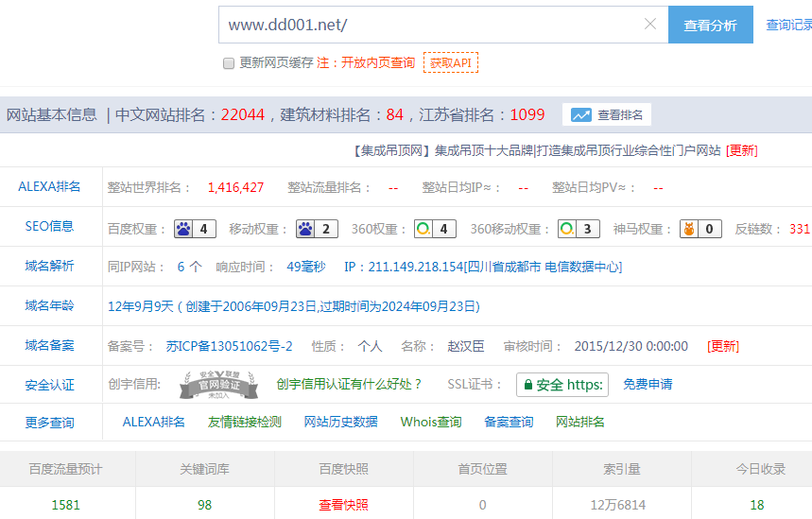Open the 域名解析 row label
Image resolution: width=812 pixels, height=519 pixels.
pos(49,267)
